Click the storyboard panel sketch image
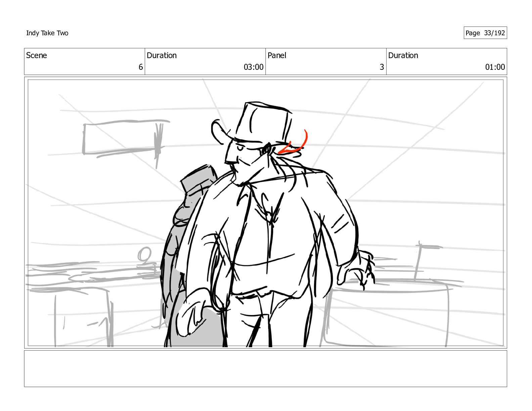 pos(265,213)
